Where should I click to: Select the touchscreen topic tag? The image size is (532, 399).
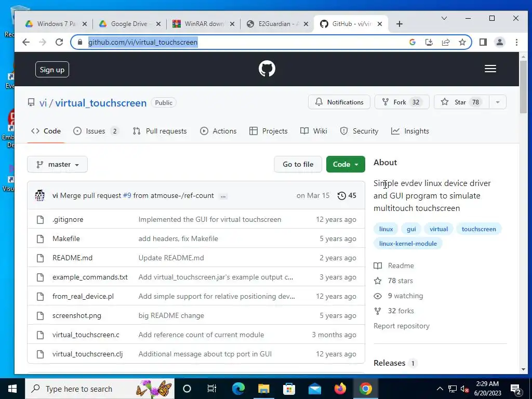(x=478, y=229)
